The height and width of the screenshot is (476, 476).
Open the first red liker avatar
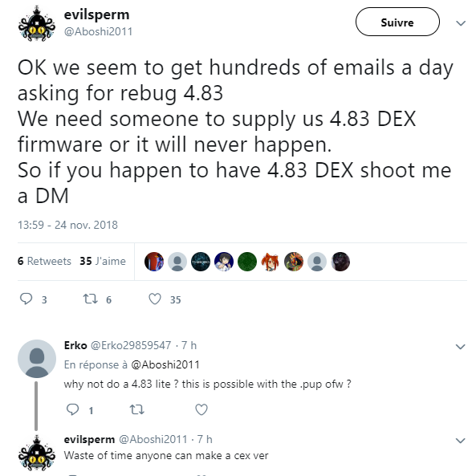(x=154, y=262)
